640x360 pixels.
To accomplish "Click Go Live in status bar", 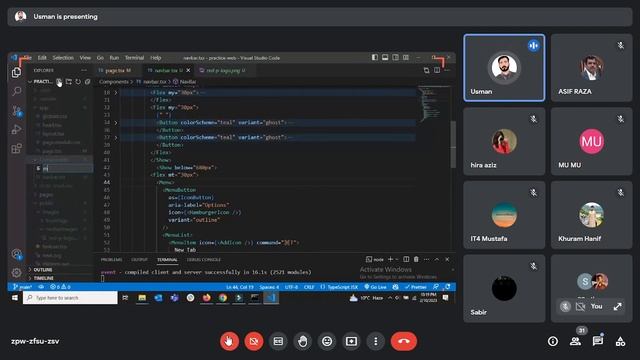I will (x=376, y=287).
